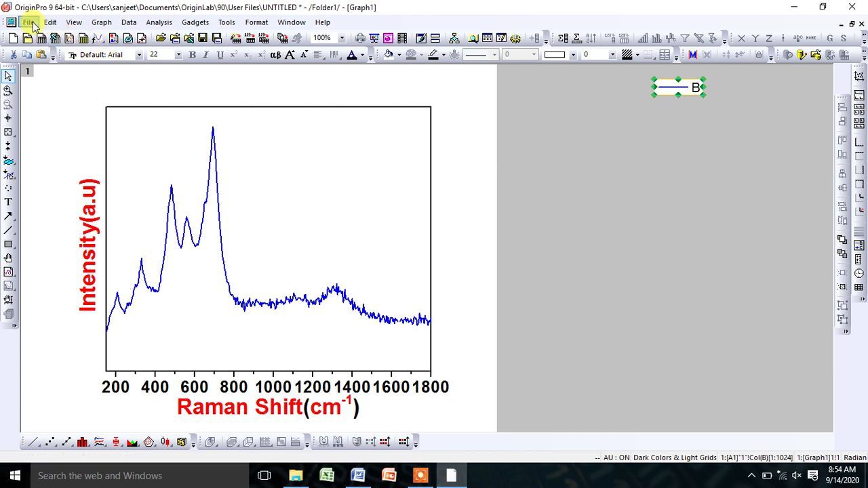Click the line plot icon in bottom toolbar
This screenshot has height=488, width=868.
click(33, 442)
